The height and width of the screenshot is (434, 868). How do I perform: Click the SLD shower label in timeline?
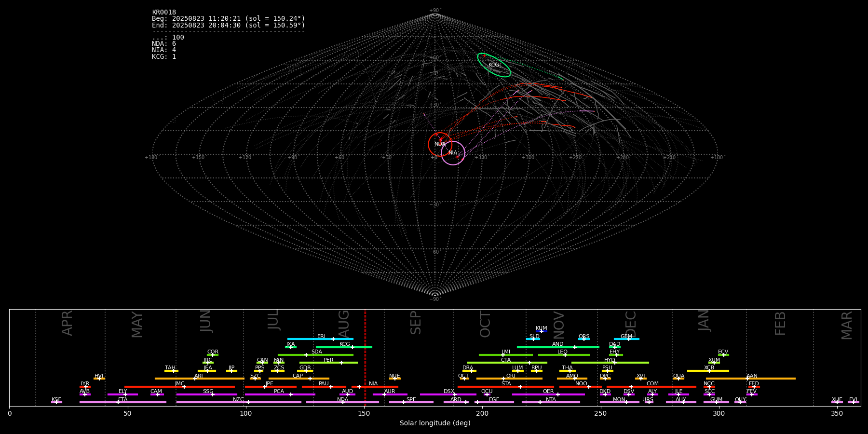(534, 337)
